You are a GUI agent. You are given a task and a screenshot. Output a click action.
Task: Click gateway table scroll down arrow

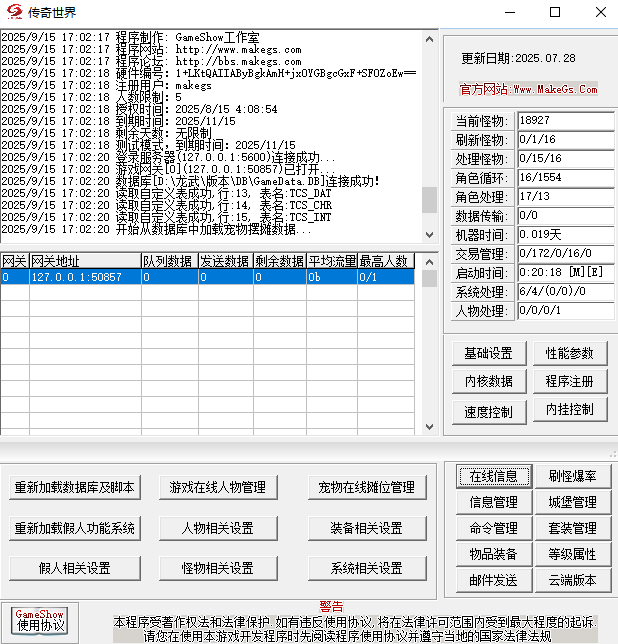pos(430,427)
